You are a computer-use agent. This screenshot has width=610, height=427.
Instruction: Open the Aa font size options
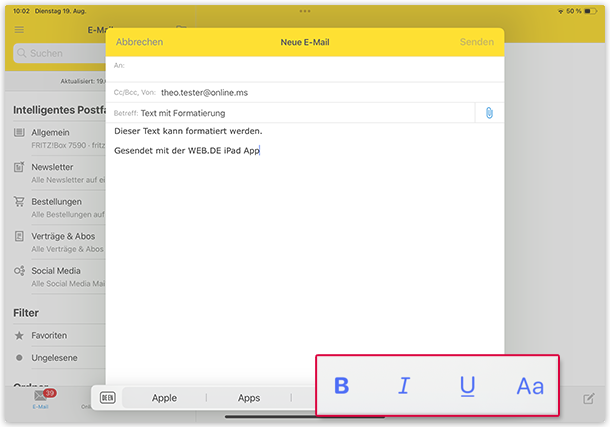point(530,386)
